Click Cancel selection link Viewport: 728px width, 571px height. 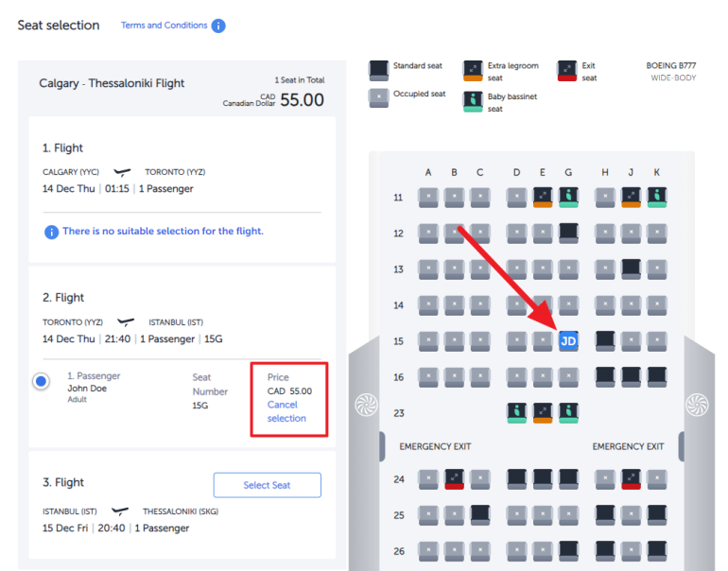coord(286,411)
